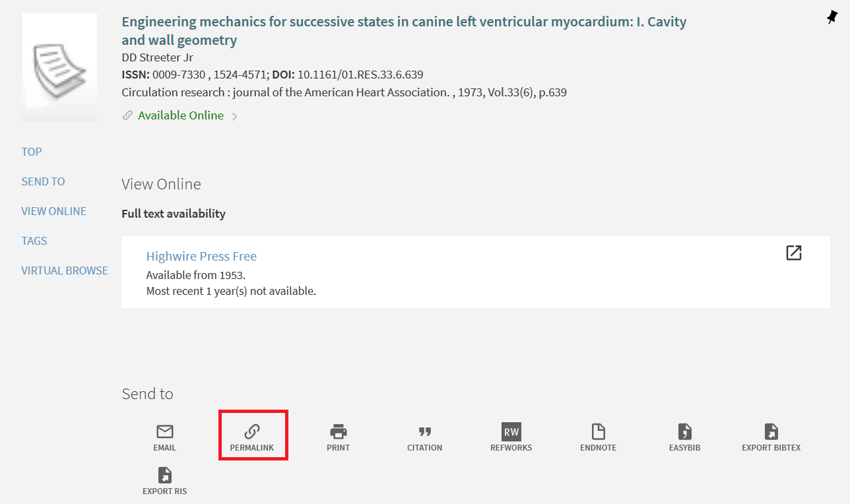Jump to TOP section in sidebar

32,152
